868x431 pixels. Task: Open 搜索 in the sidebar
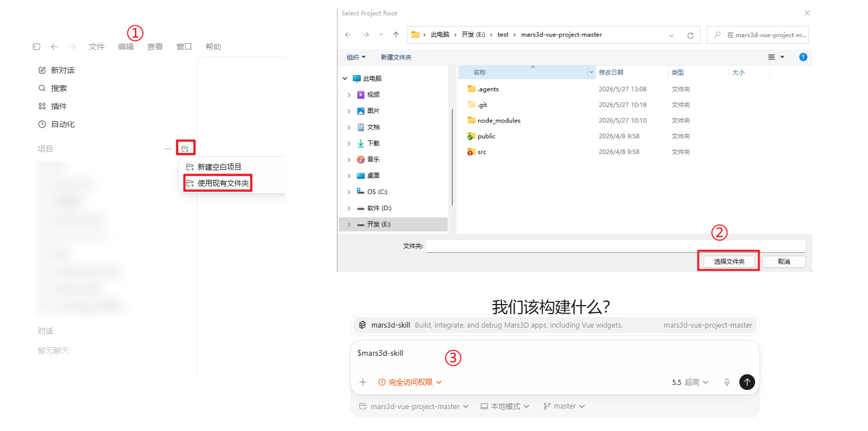pyautogui.click(x=52, y=88)
